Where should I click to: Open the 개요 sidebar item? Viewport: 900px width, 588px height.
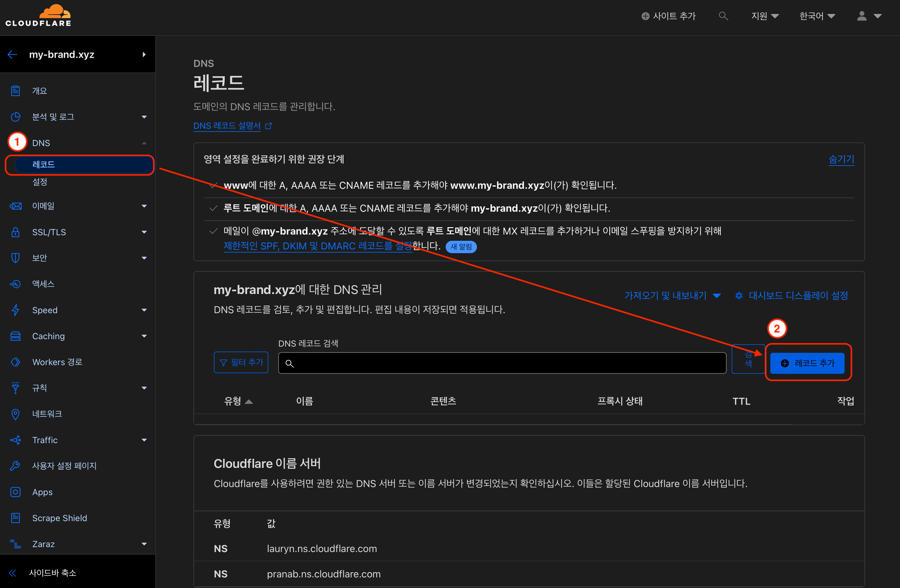[40, 91]
